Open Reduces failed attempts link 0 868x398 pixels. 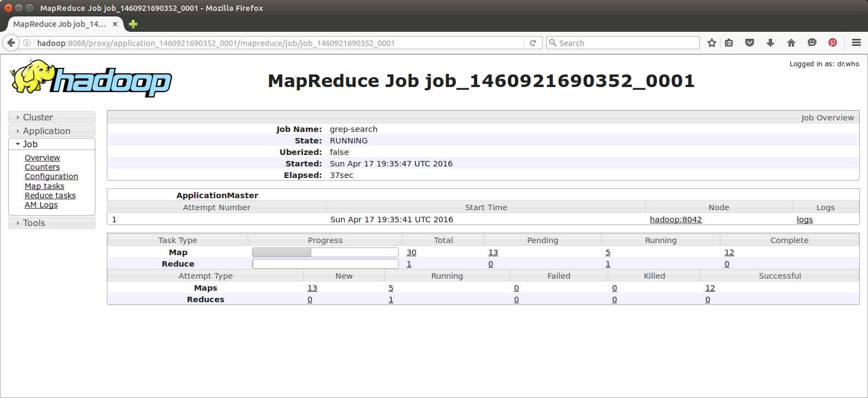point(517,299)
